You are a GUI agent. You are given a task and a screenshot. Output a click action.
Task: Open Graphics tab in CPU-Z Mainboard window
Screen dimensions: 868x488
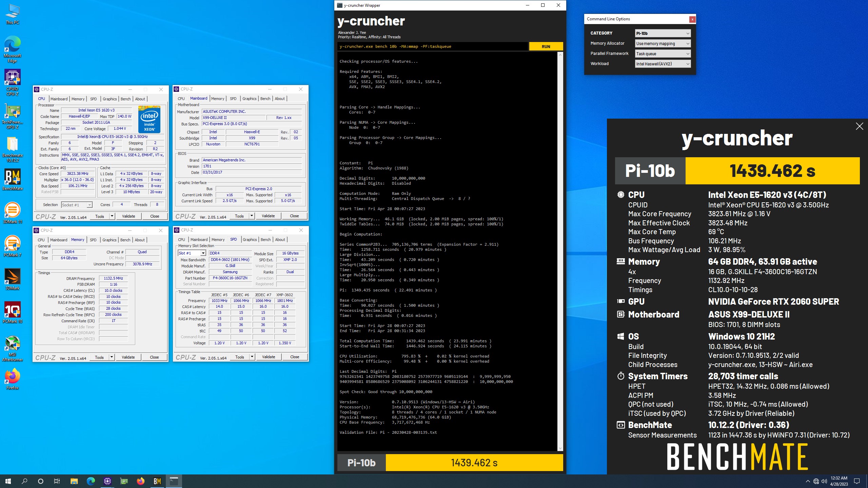249,99
